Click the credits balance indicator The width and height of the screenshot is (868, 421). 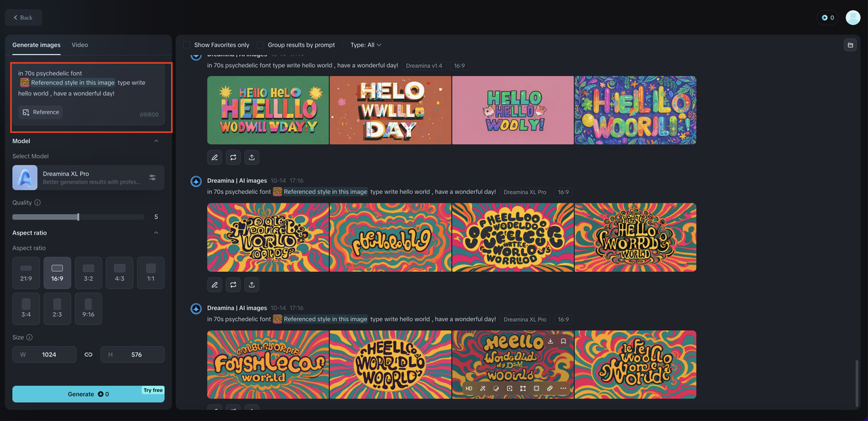[x=827, y=18]
